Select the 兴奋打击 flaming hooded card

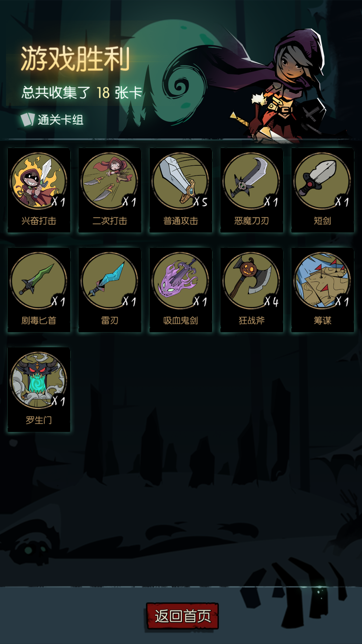click(39, 190)
